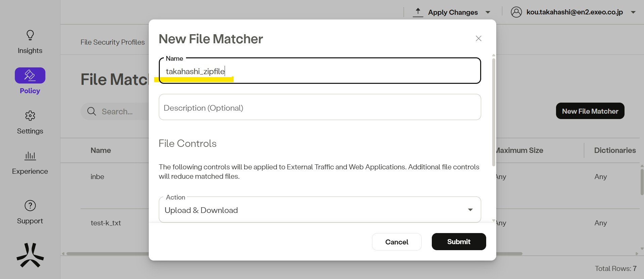This screenshot has height=279, width=644.
Task: Open the Support question mark icon
Action: tap(30, 206)
